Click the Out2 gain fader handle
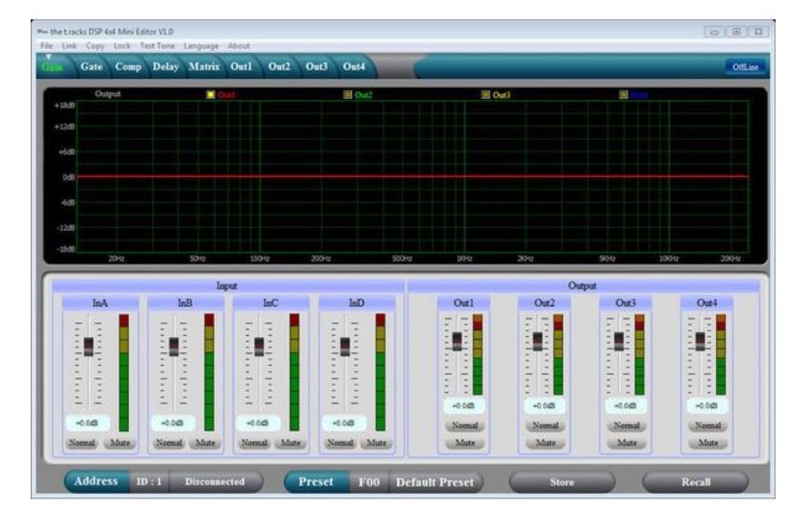The image size is (812, 523). click(x=537, y=341)
